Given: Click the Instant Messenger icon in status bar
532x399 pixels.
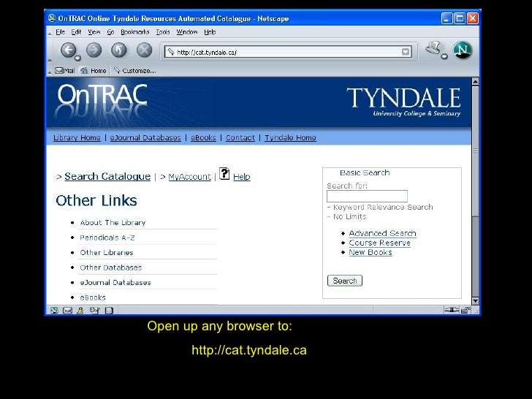Looking at the screenshot, I should click(80, 310).
